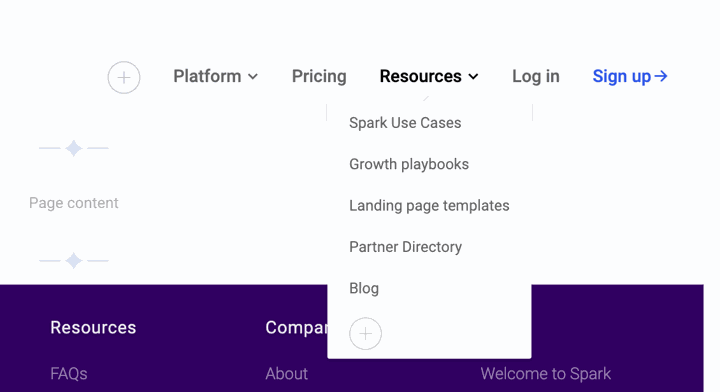Screen dimensions: 720x392
Task: Open Growth playbooks
Action: point(409,164)
